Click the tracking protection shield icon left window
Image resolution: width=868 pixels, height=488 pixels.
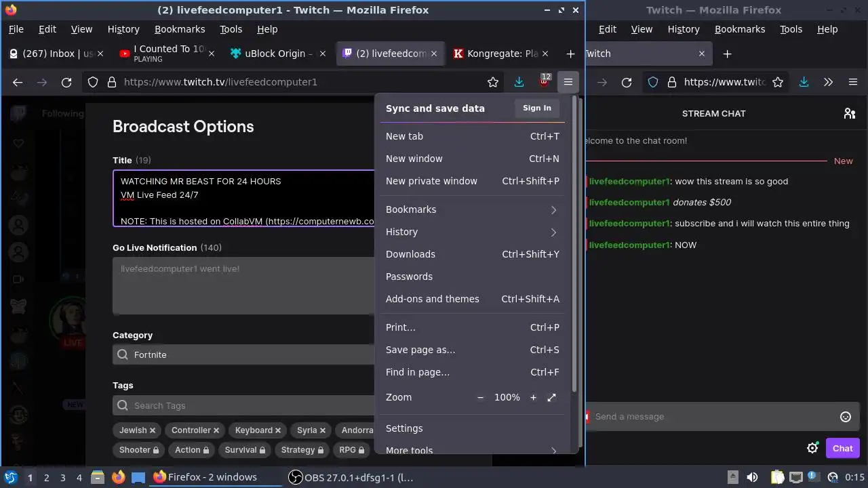(93, 82)
